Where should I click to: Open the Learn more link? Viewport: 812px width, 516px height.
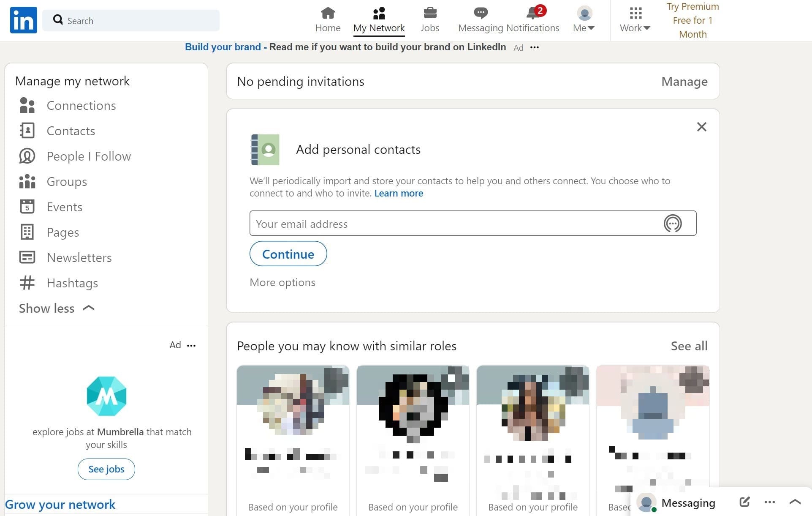click(398, 193)
